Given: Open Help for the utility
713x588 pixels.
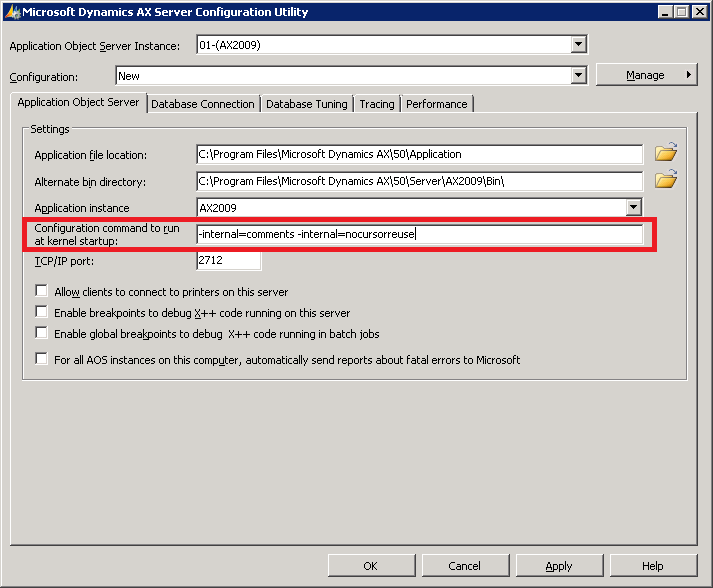Looking at the screenshot, I should (653, 566).
